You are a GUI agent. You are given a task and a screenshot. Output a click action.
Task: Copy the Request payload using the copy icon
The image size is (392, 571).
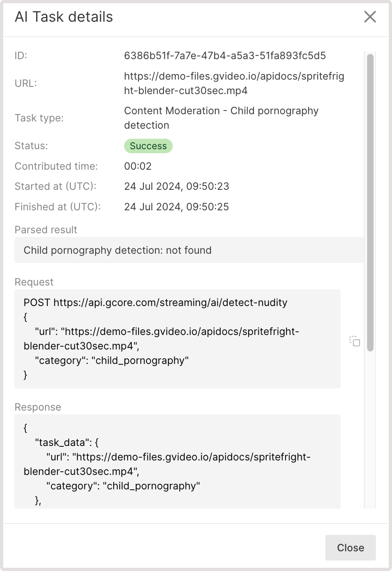coord(355,342)
